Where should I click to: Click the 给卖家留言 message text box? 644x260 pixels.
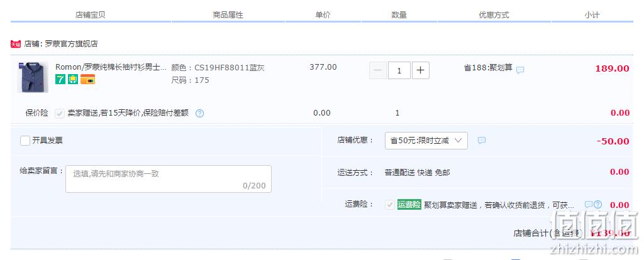[169, 179]
